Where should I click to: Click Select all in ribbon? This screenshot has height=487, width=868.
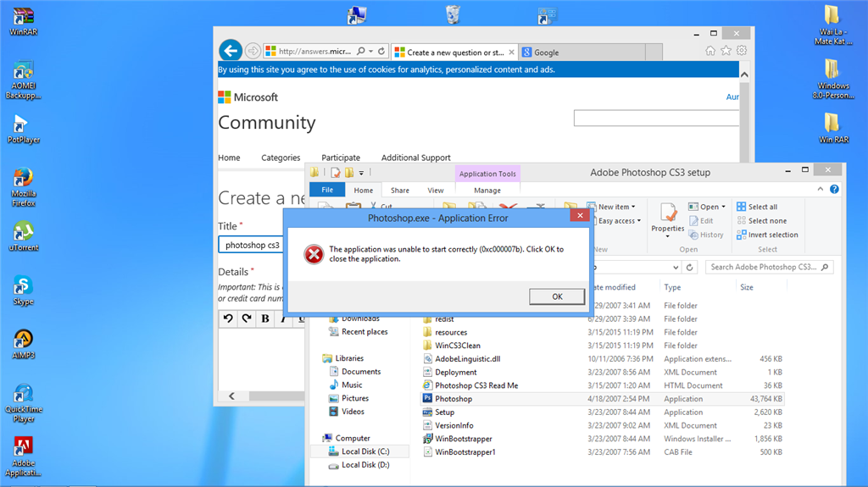pyautogui.click(x=757, y=207)
